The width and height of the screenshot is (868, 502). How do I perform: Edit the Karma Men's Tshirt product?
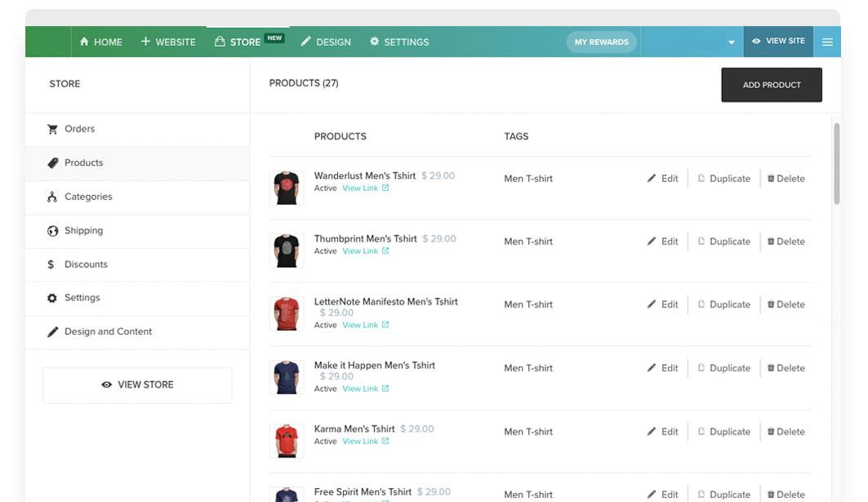(x=662, y=432)
